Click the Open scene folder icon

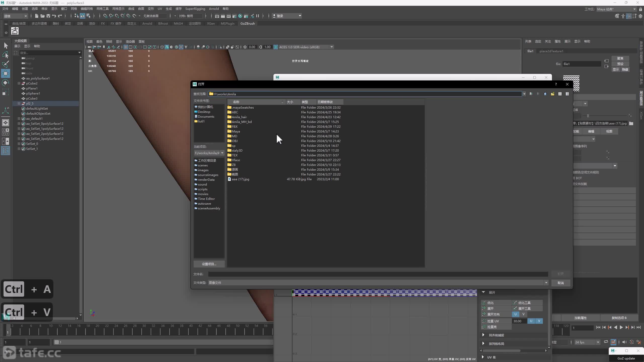[x=43, y=16]
